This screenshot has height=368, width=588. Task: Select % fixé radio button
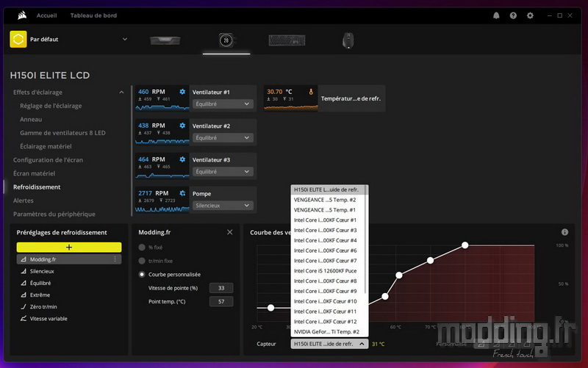[x=142, y=248]
